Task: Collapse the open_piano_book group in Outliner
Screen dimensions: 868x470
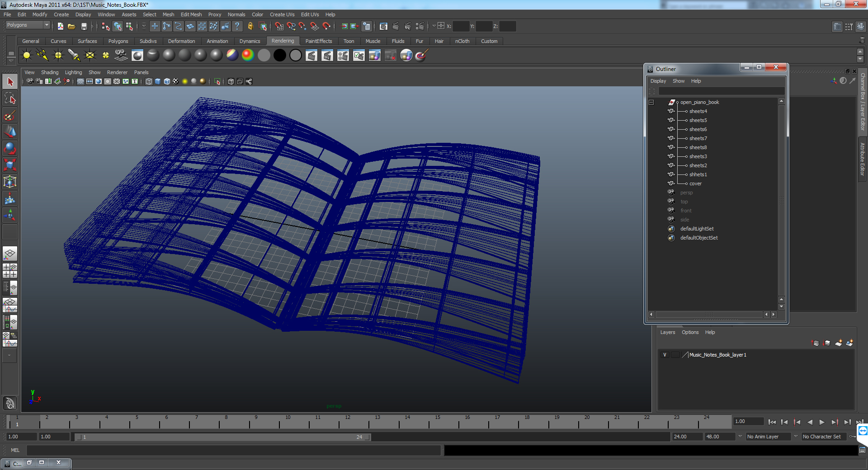Action: coord(651,102)
